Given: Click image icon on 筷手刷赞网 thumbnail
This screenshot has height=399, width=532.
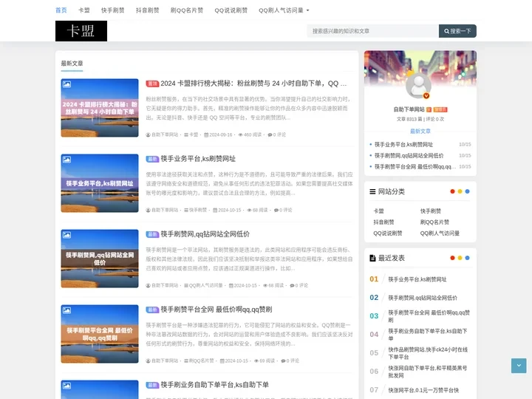Looking at the screenshot, I should pyautogui.click(x=66, y=235).
